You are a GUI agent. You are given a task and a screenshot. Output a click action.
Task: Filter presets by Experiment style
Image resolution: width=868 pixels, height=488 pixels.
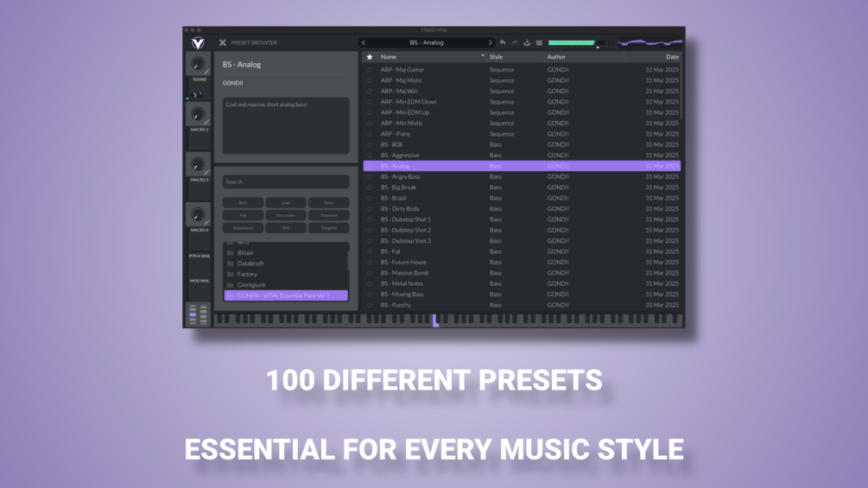[243, 228]
